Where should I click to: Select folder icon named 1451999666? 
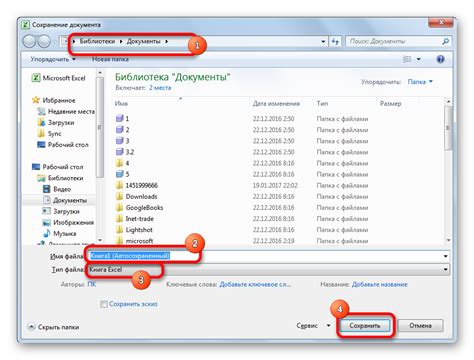(x=119, y=185)
